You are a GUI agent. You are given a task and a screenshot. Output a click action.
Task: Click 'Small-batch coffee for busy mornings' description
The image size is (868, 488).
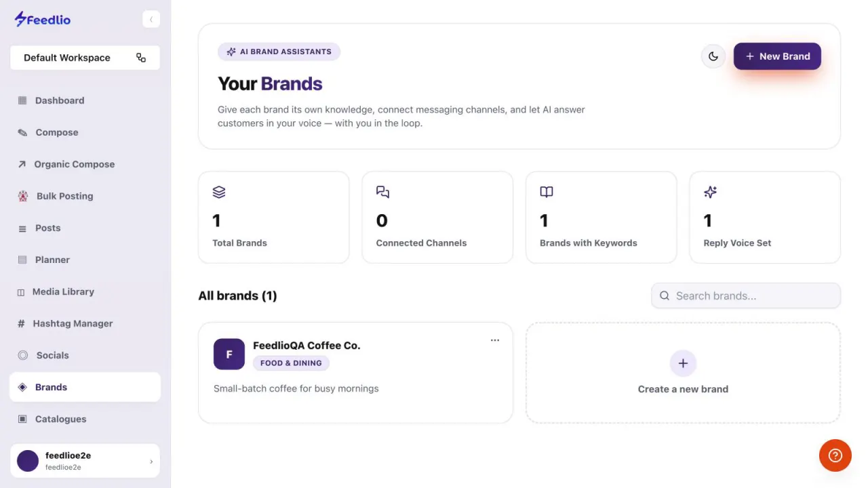click(x=296, y=388)
